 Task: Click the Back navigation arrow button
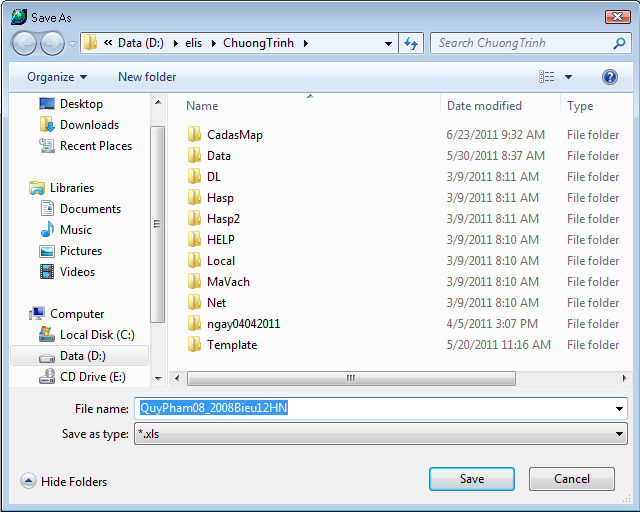pos(25,43)
